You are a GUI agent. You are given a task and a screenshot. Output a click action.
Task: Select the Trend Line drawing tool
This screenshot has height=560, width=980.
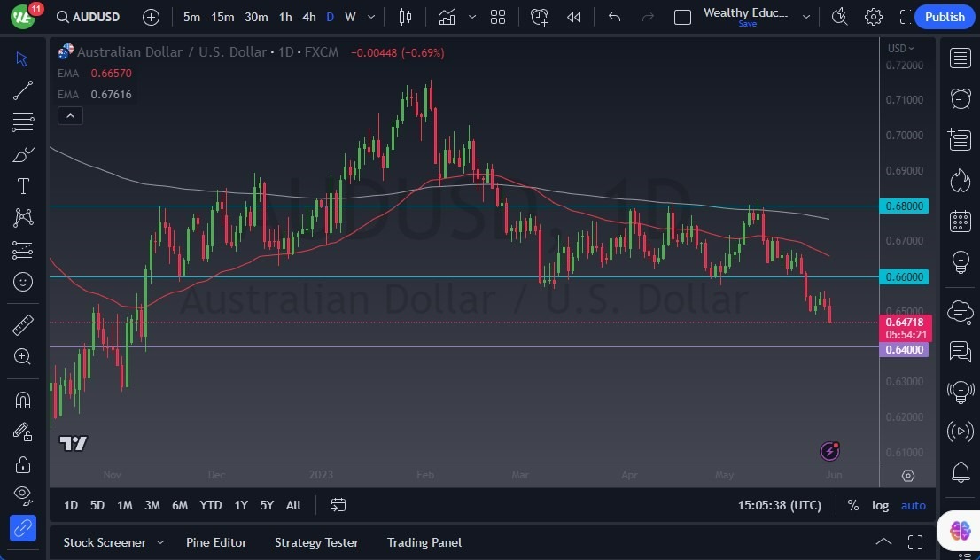[22, 89]
